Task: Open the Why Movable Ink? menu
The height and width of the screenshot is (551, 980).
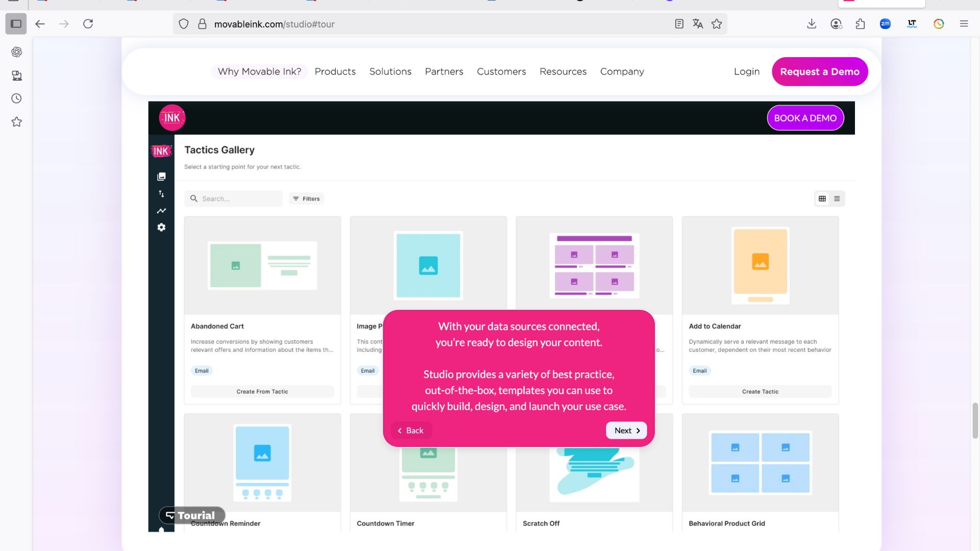Action: click(259, 72)
